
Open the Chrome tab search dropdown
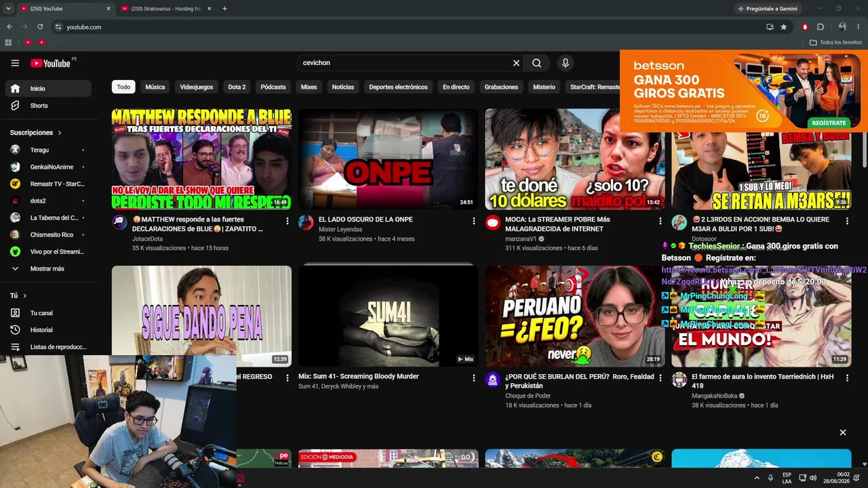tap(8, 9)
